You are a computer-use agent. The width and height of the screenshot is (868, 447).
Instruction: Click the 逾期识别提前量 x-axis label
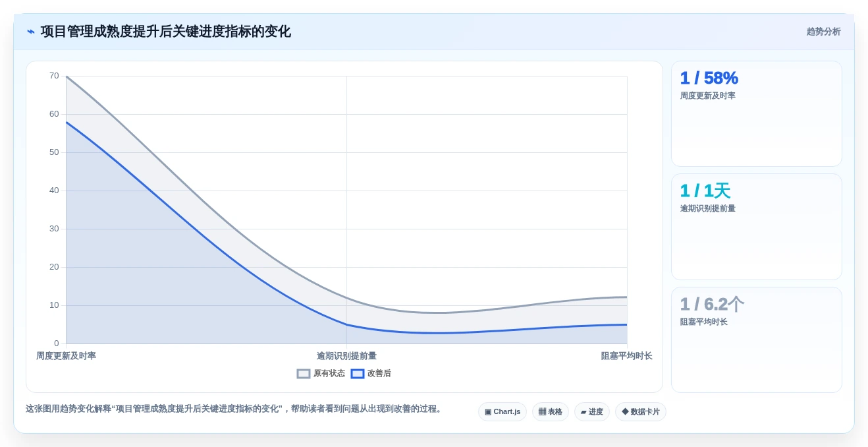[346, 356]
